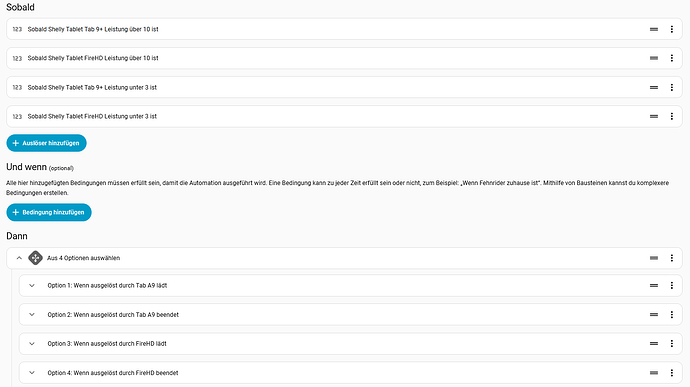Click drag handle of Option 3 FireHD lädt

(654, 343)
